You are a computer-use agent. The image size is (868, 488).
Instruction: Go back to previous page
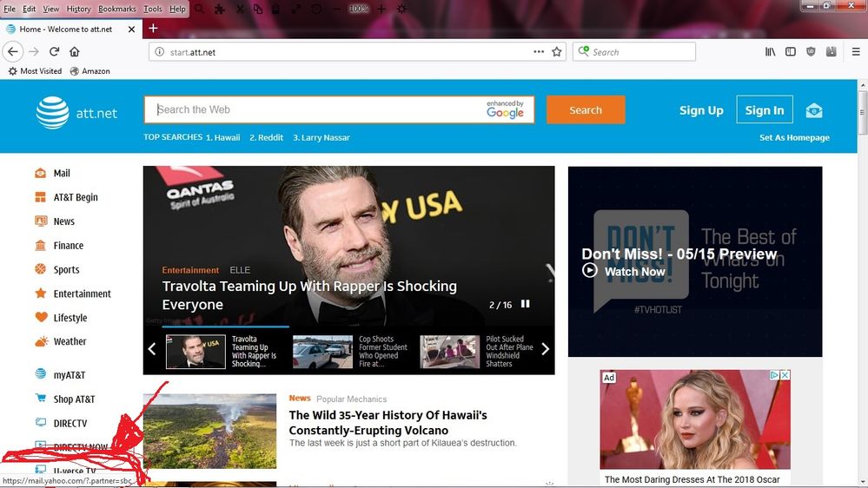(x=13, y=51)
